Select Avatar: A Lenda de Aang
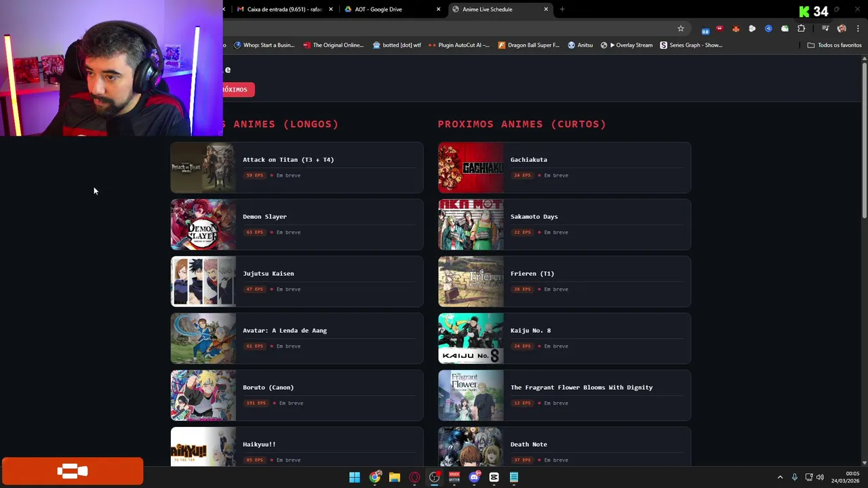Viewport: 868px width, 488px height. tap(297, 338)
